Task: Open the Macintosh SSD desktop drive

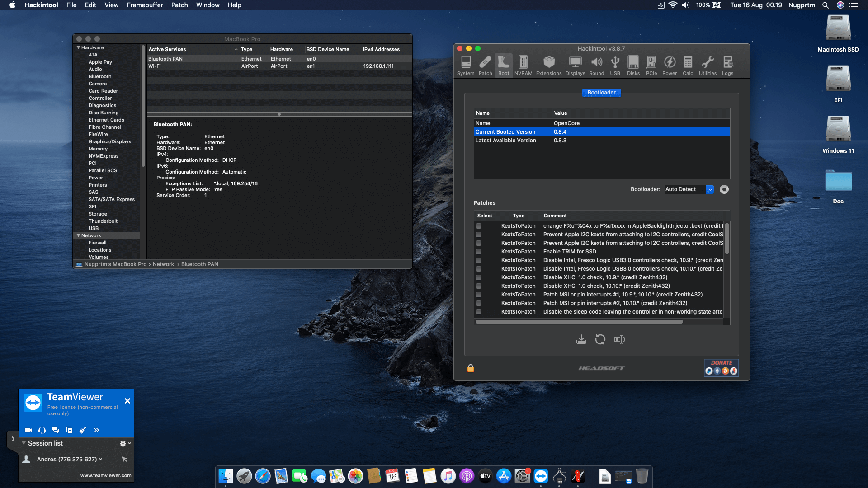Action: click(x=838, y=34)
